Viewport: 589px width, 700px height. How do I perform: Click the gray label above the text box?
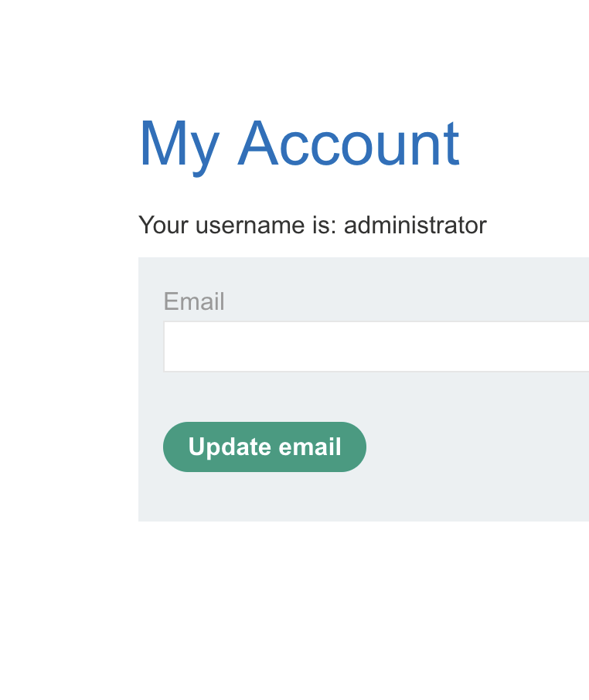pos(194,301)
